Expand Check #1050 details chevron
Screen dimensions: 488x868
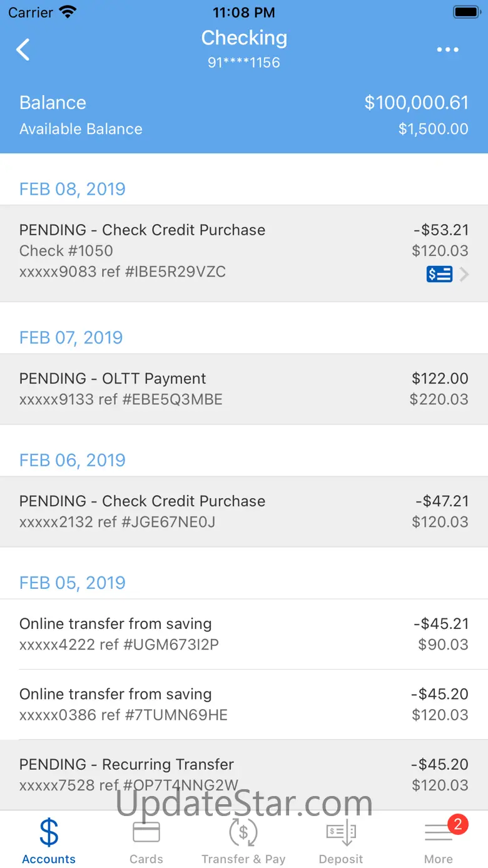[464, 274]
